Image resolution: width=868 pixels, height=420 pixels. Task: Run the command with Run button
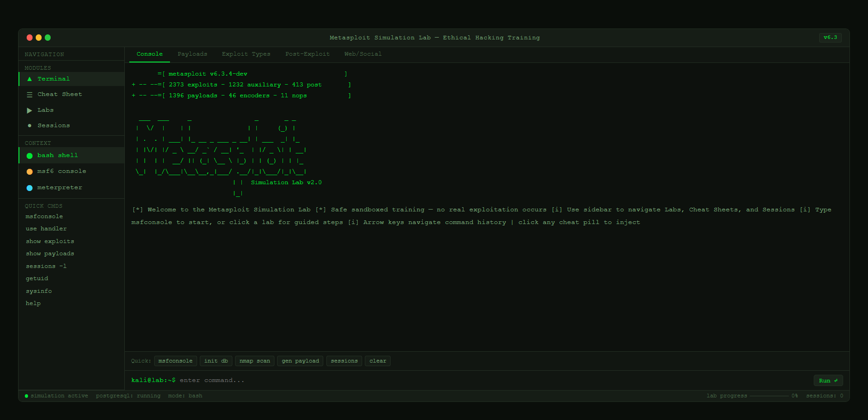pyautogui.click(x=828, y=381)
